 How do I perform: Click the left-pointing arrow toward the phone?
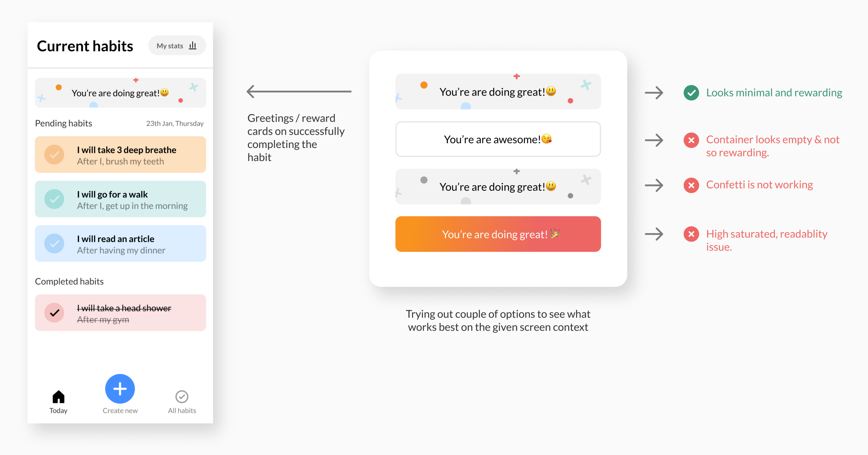click(x=299, y=91)
